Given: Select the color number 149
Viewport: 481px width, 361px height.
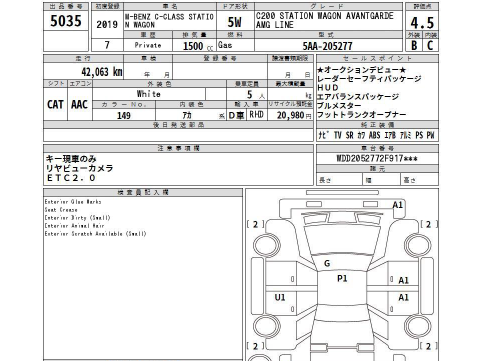Looking at the screenshot, I should pos(124,115).
